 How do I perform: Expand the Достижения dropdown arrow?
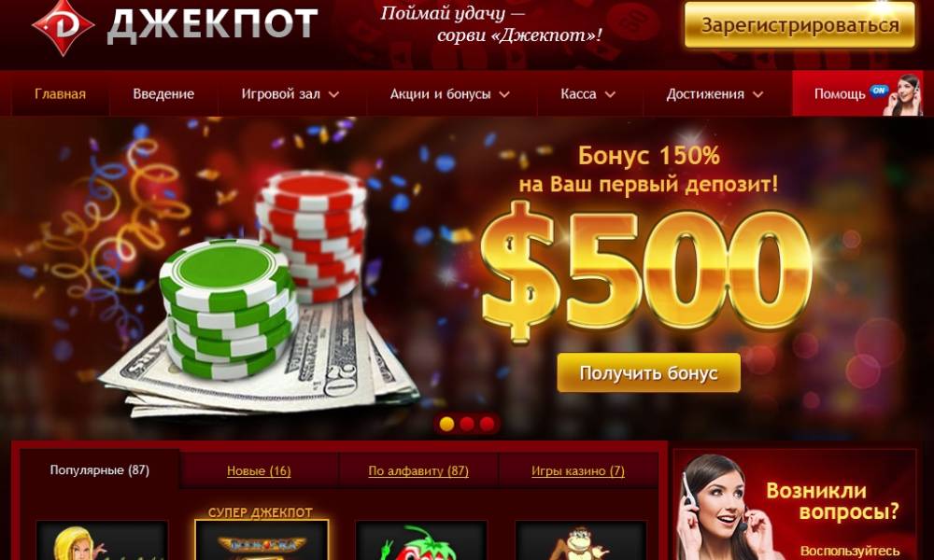tap(757, 94)
